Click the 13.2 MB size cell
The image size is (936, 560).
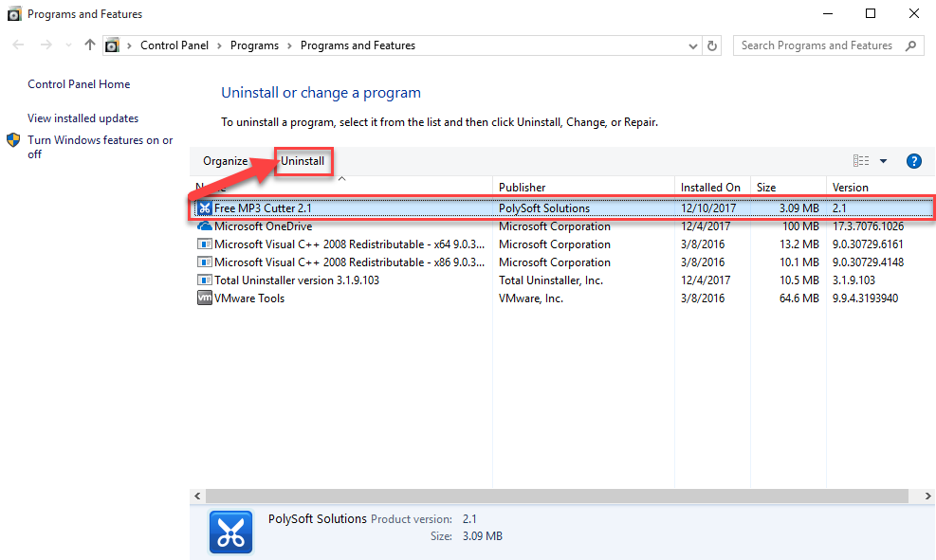pyautogui.click(x=799, y=244)
